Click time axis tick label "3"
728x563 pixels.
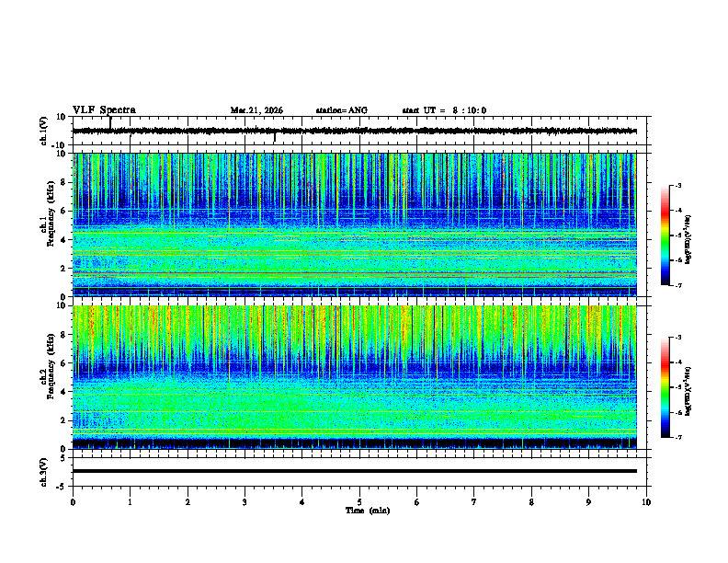pos(245,502)
